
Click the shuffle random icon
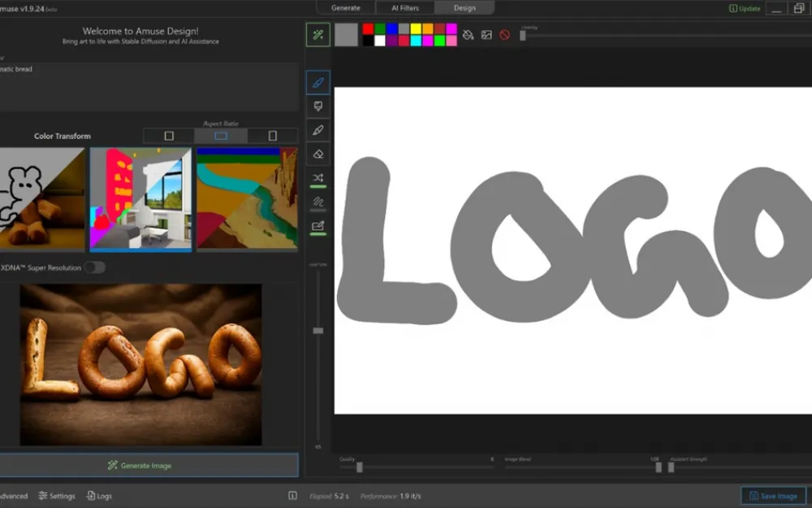[318, 178]
